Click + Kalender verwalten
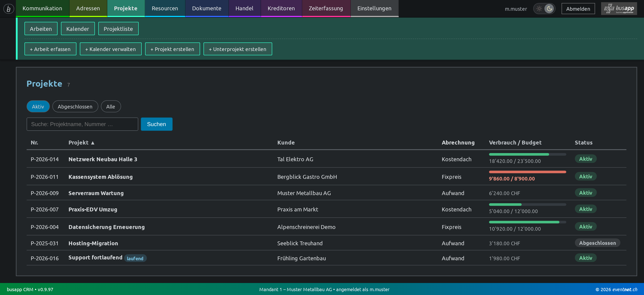644x295 pixels. point(111,49)
